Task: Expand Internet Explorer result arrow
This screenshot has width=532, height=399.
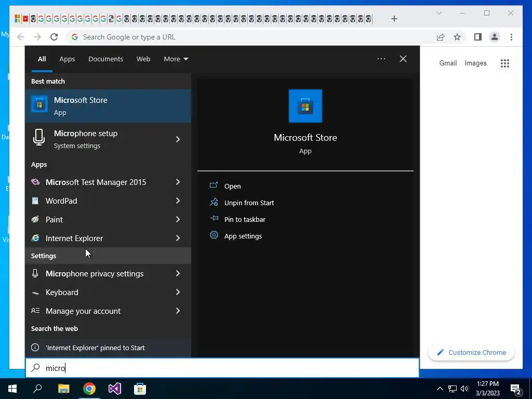Action: tap(178, 238)
